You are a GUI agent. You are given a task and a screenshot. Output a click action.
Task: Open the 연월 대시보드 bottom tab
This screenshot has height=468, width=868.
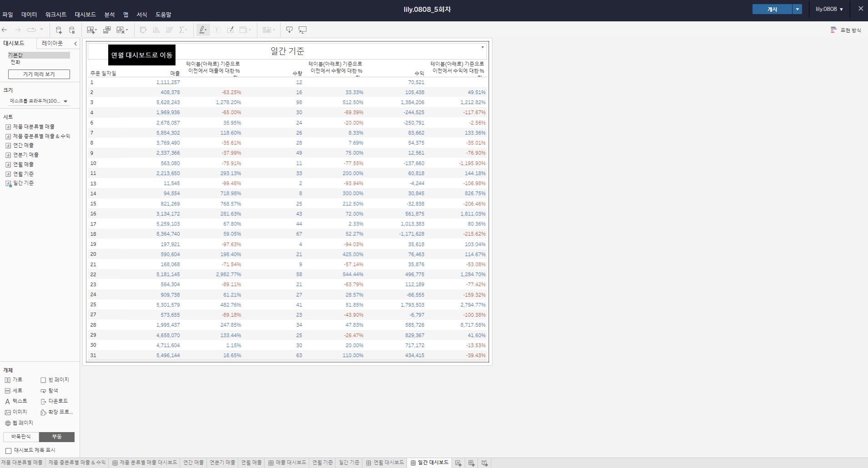click(385, 463)
